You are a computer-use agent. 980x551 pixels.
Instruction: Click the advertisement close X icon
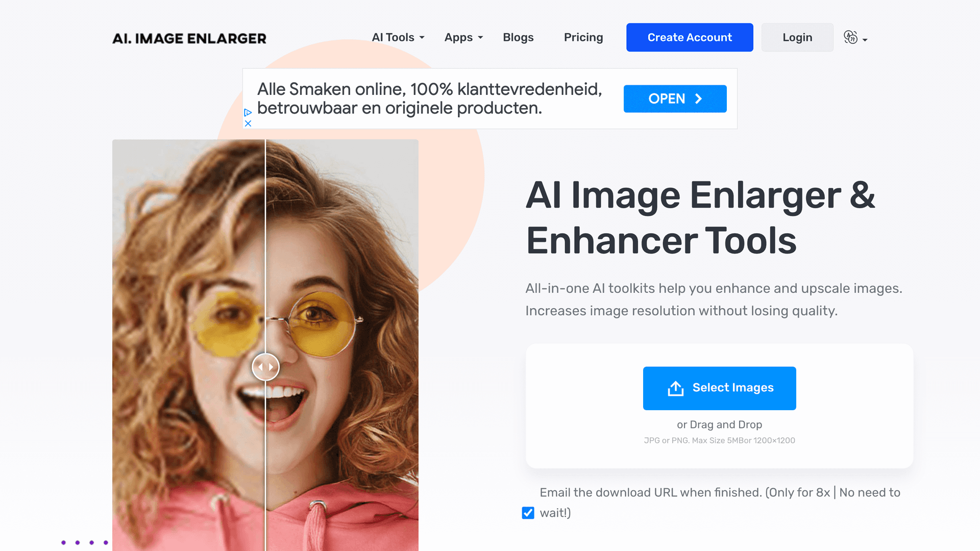248,123
